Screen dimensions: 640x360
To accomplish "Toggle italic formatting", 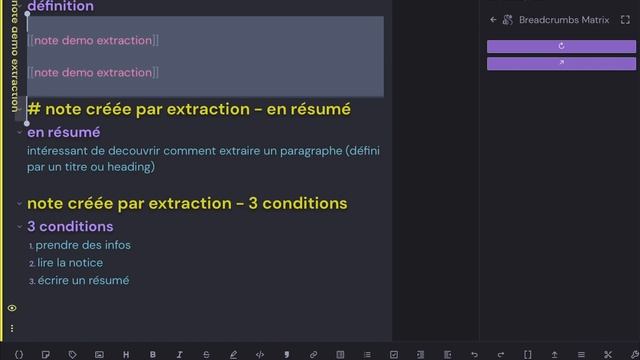I will pos(180,355).
